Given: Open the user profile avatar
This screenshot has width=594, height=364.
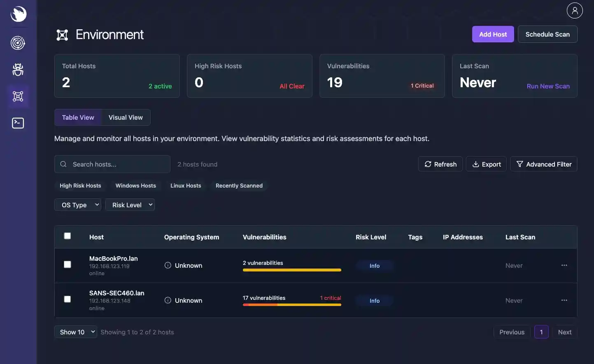Looking at the screenshot, I should tap(575, 10).
